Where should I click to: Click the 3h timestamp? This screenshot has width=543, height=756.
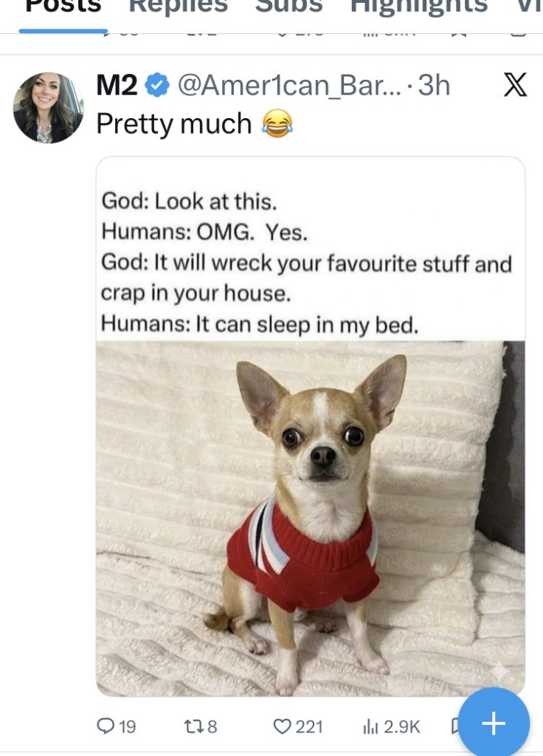pyautogui.click(x=434, y=86)
